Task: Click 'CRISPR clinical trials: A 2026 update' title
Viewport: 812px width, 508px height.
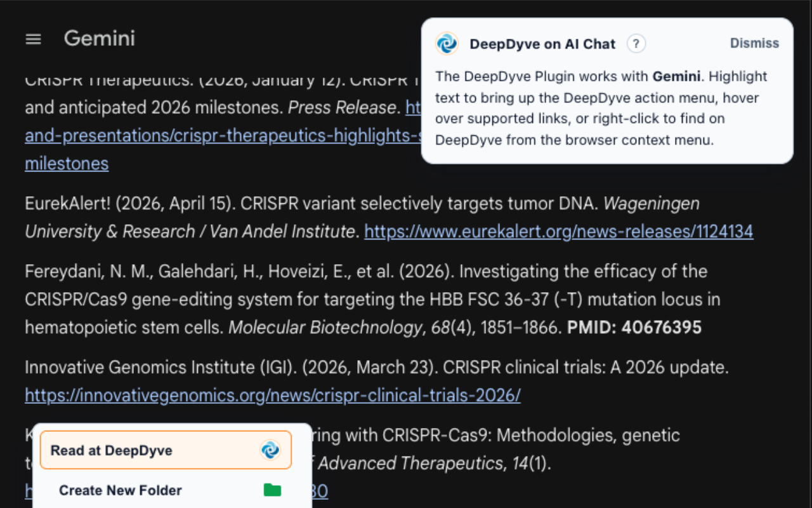Action: (586, 368)
